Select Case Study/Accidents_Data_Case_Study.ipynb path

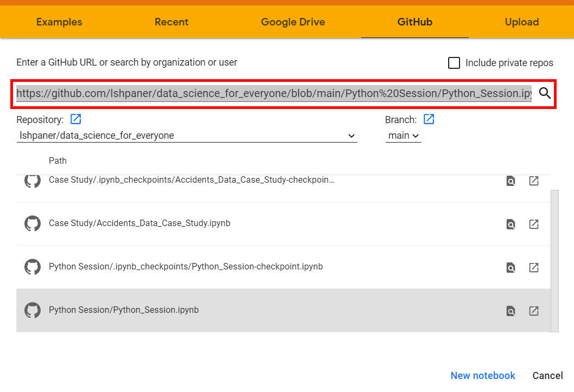[x=139, y=223]
